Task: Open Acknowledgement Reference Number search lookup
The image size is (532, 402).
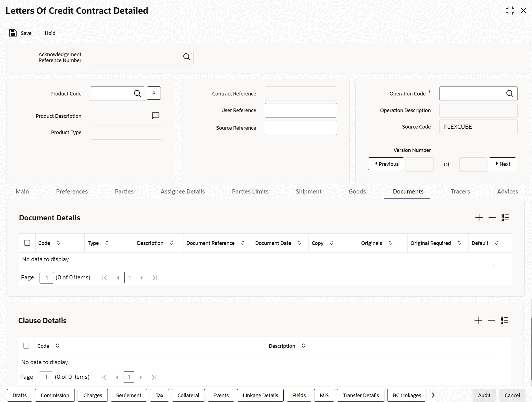Action: click(187, 57)
